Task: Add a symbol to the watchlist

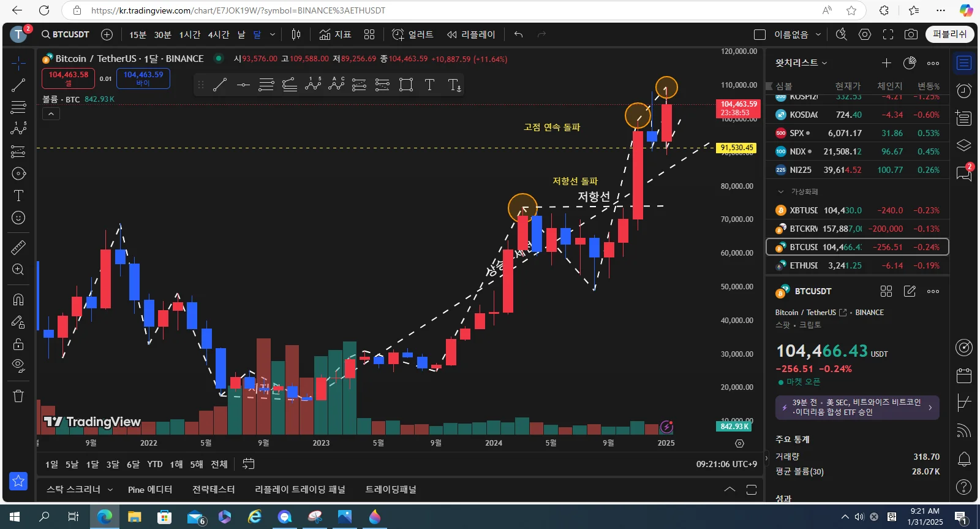Action: click(886, 63)
